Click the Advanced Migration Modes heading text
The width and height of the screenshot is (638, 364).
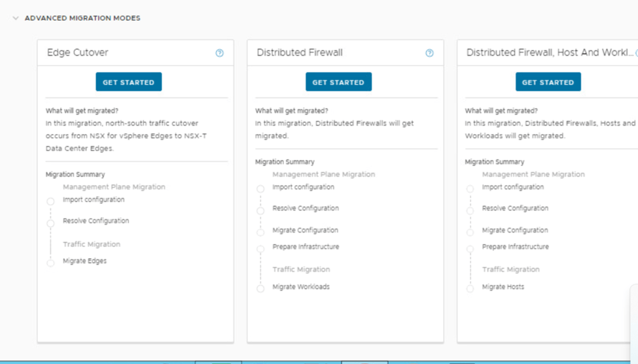[x=82, y=18]
